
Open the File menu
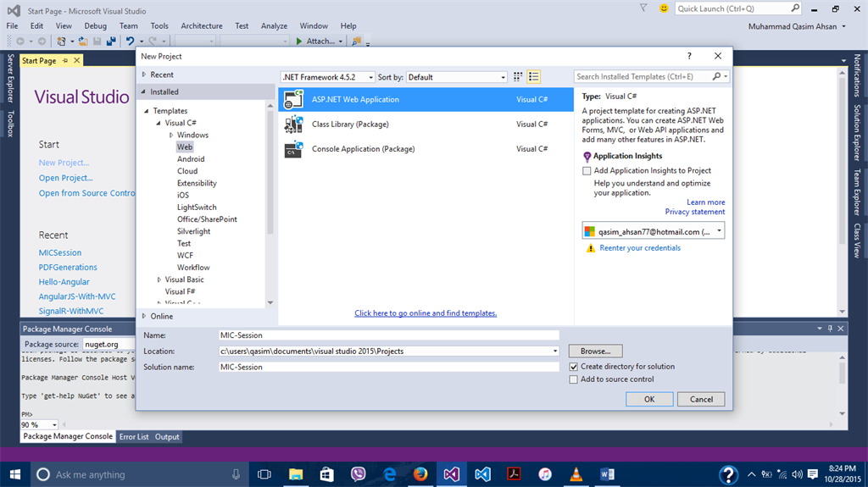pyautogui.click(x=12, y=25)
